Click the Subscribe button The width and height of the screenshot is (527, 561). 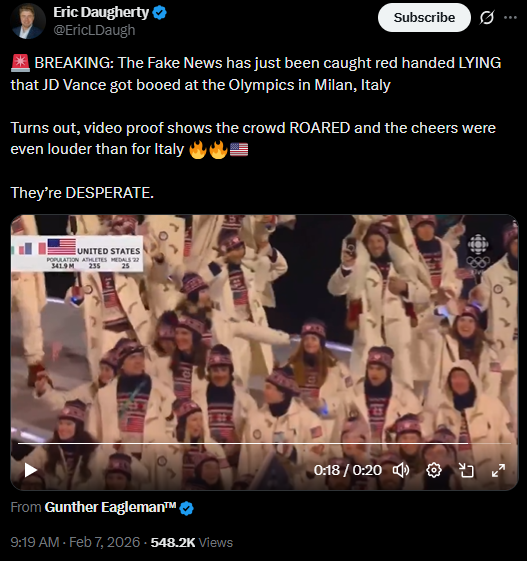point(424,18)
